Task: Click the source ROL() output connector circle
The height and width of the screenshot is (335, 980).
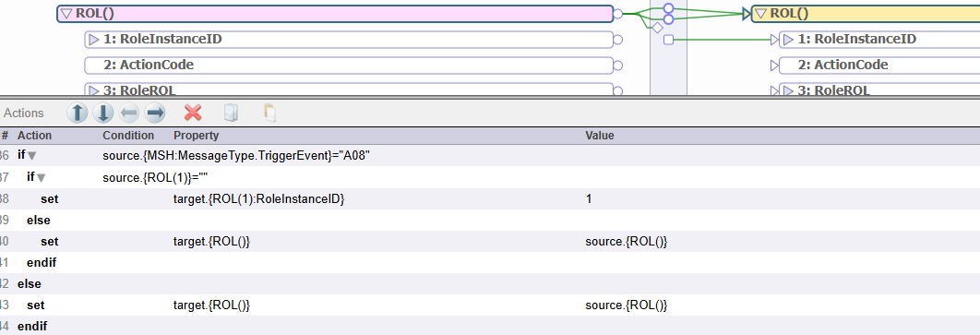Action: click(618, 14)
